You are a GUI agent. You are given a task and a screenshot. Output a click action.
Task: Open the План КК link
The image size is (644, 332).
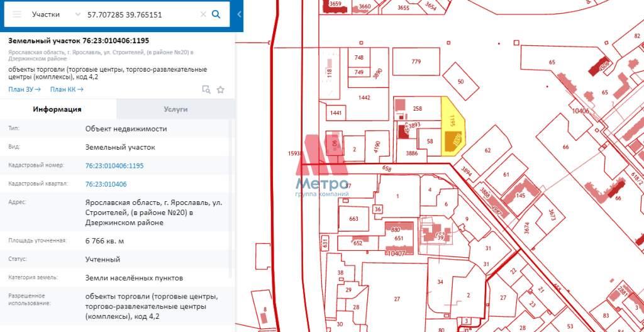67,89
